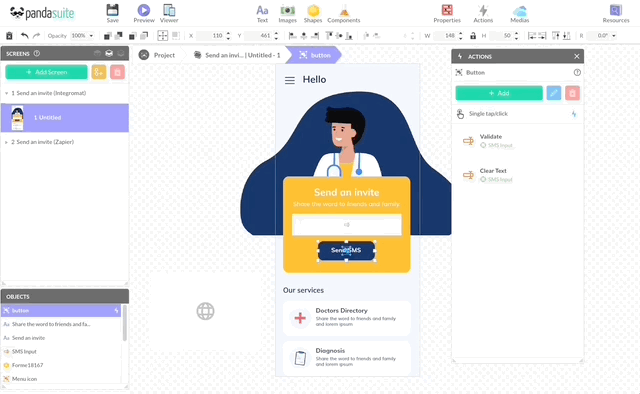Click the duplicate screen yellow icon
The height and width of the screenshot is (394, 640).
click(99, 72)
